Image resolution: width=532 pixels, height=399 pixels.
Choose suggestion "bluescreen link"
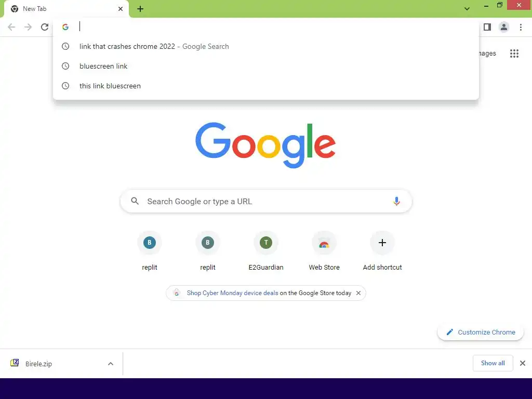[266, 66]
